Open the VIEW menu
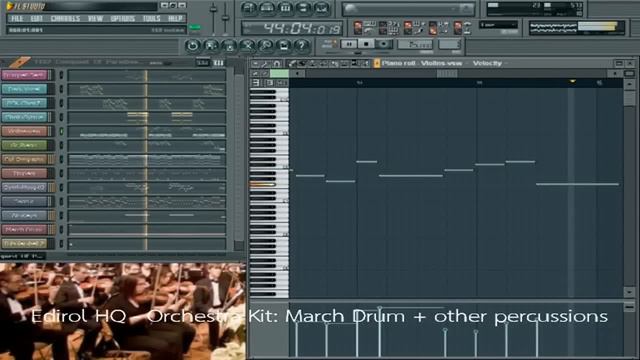Viewport: 640px width, 360px height. tap(96, 18)
